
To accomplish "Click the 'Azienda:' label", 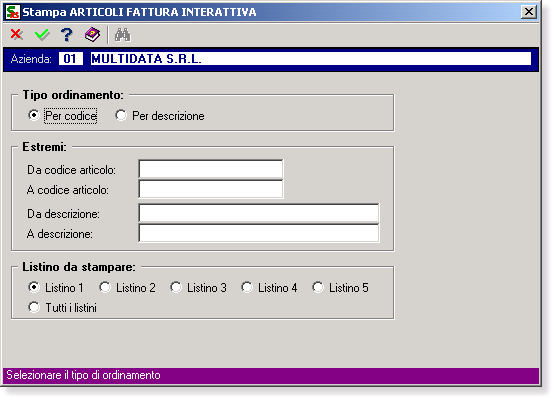I will click(x=31, y=59).
